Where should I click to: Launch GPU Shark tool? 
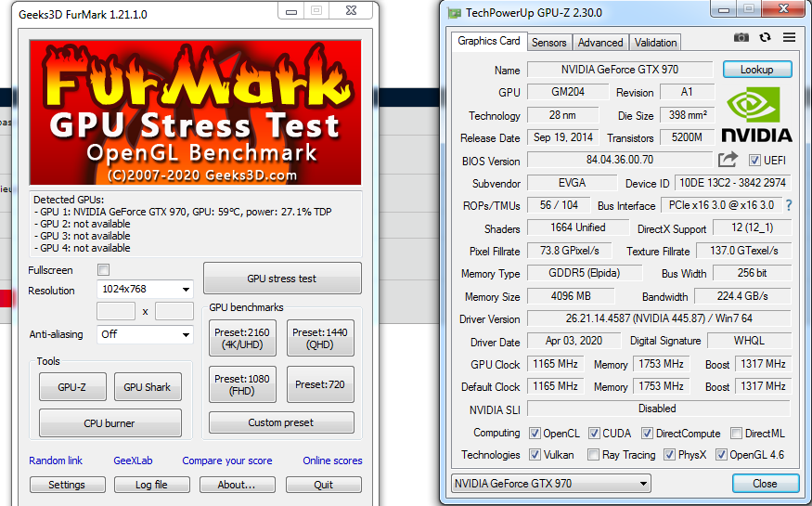click(148, 387)
